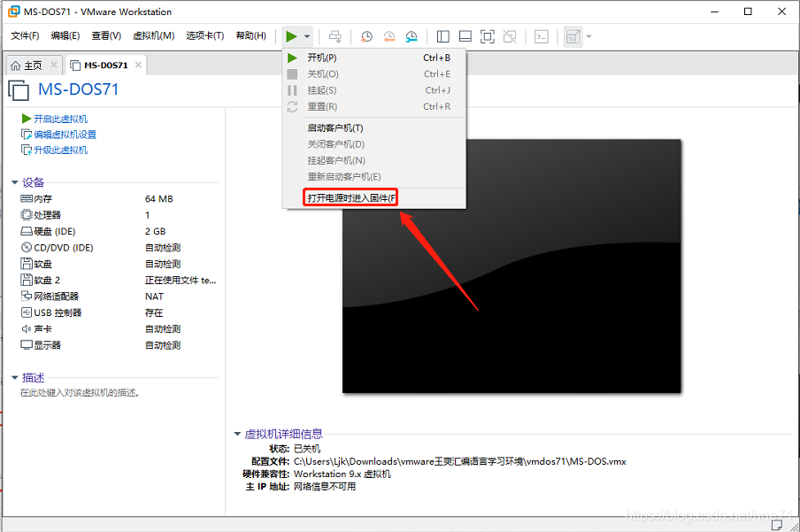The image size is (800, 532).
Task: Click the 64 MB memory value
Action: coord(159,199)
